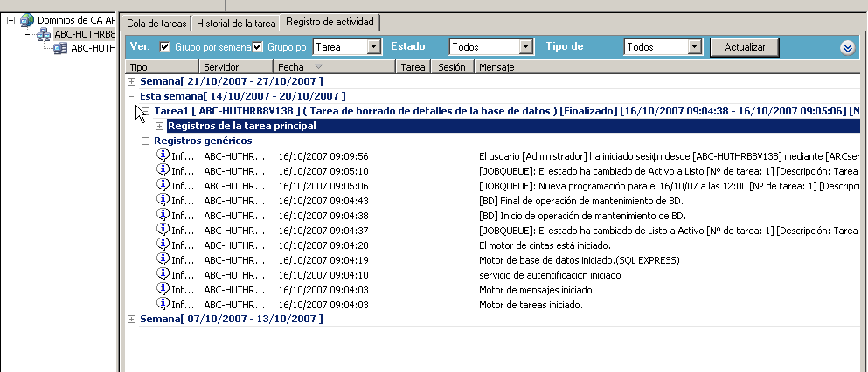Image resolution: width=868 pixels, height=372 pixels.
Task: Expand Semana 07/10/2007 - 13/10/2007 group
Action: pyautogui.click(x=132, y=319)
